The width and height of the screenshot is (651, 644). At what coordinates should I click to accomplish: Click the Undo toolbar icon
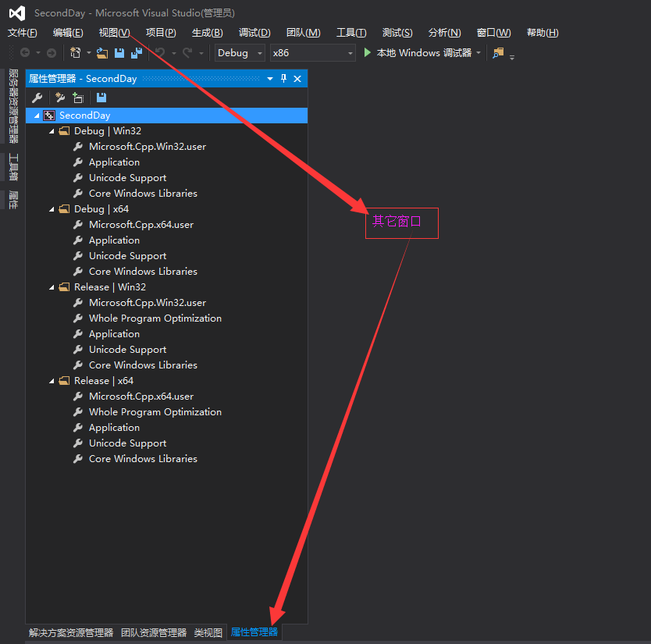point(160,53)
